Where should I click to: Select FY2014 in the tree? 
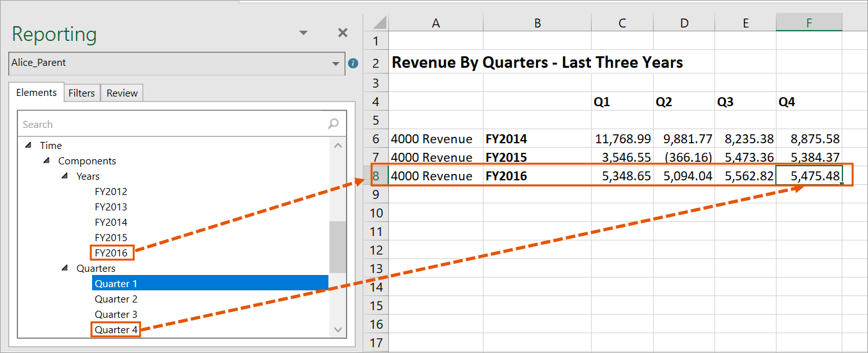(x=111, y=223)
